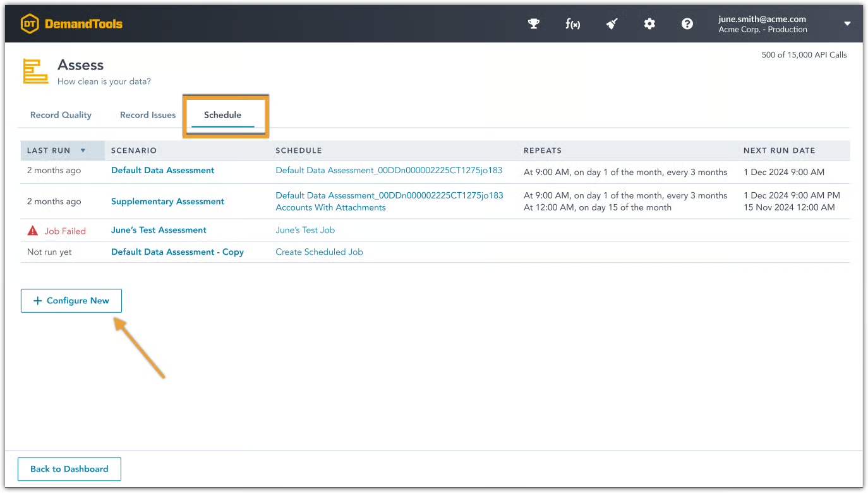Open the Supplementary Assessment scenario
This screenshot has width=868, height=493.
click(x=167, y=202)
